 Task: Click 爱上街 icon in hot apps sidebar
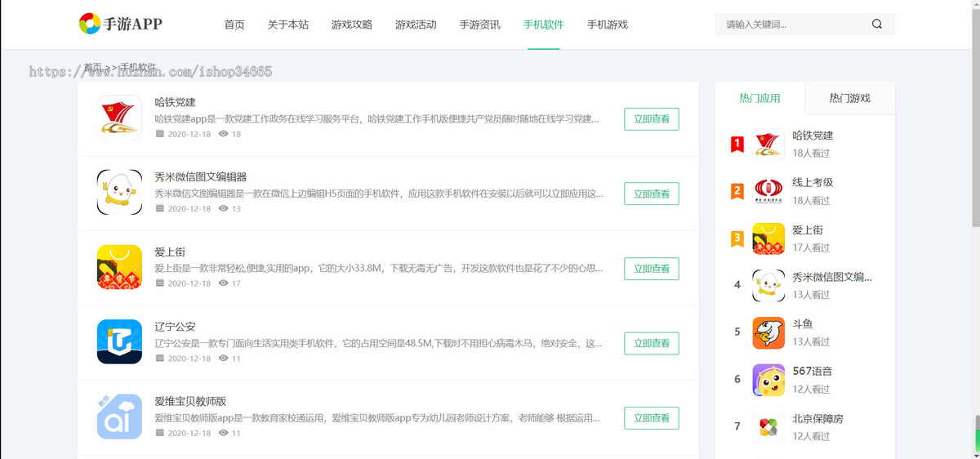coord(768,238)
